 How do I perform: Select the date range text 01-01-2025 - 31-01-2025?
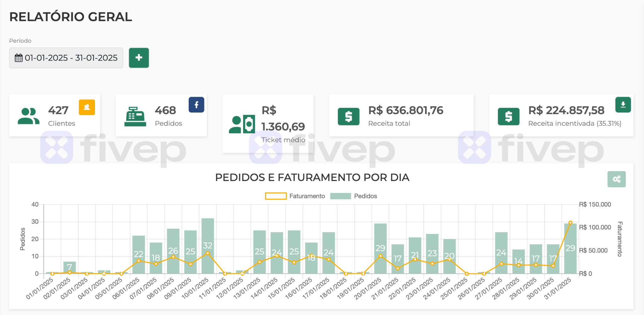click(x=71, y=58)
